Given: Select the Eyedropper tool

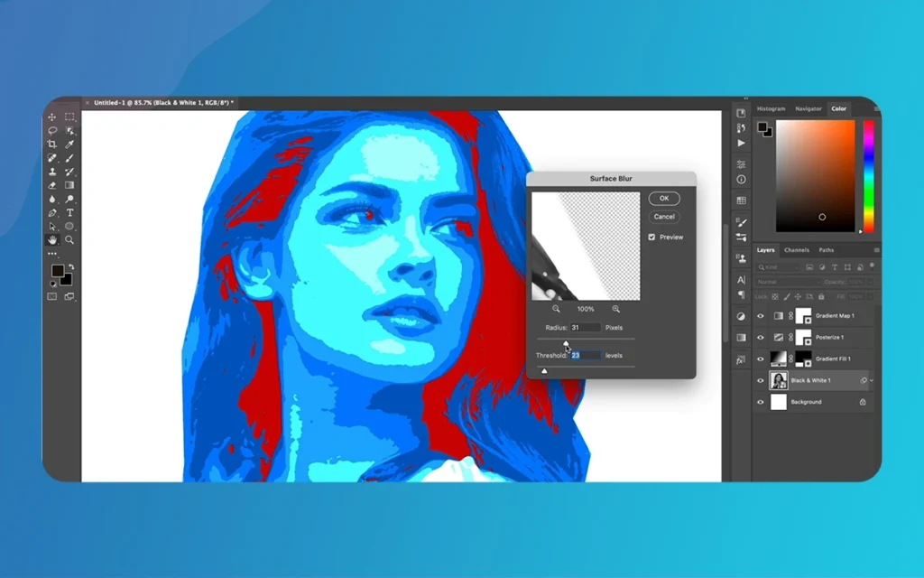Looking at the screenshot, I should (x=69, y=144).
